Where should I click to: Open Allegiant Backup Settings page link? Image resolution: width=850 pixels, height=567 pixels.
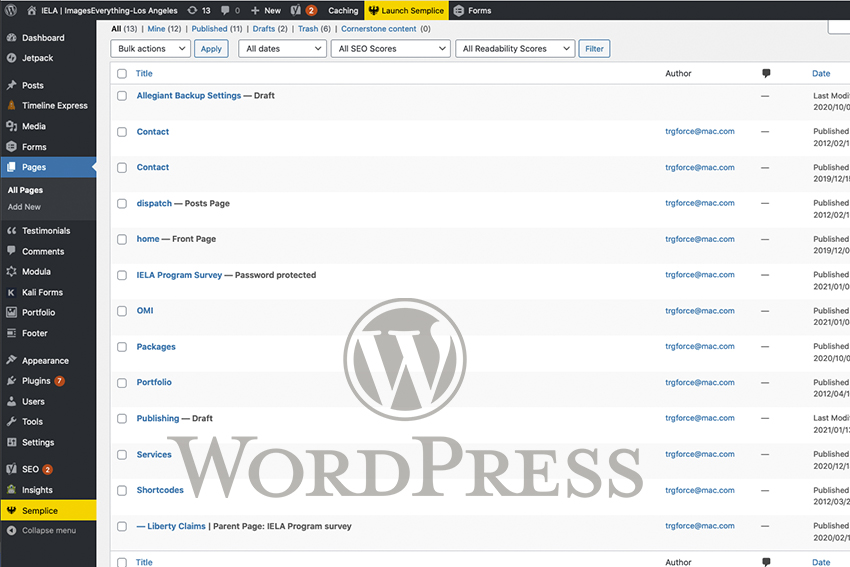click(x=189, y=95)
